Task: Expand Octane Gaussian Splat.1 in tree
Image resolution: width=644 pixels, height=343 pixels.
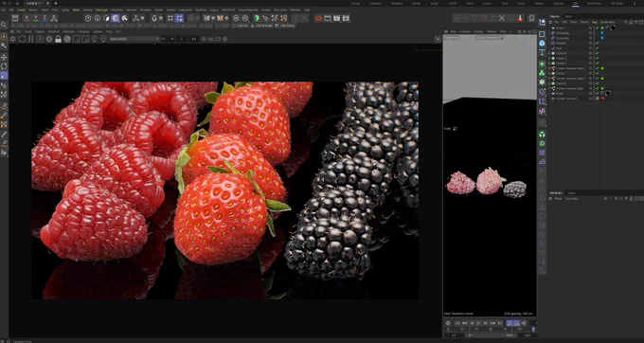Action: (x=549, y=79)
